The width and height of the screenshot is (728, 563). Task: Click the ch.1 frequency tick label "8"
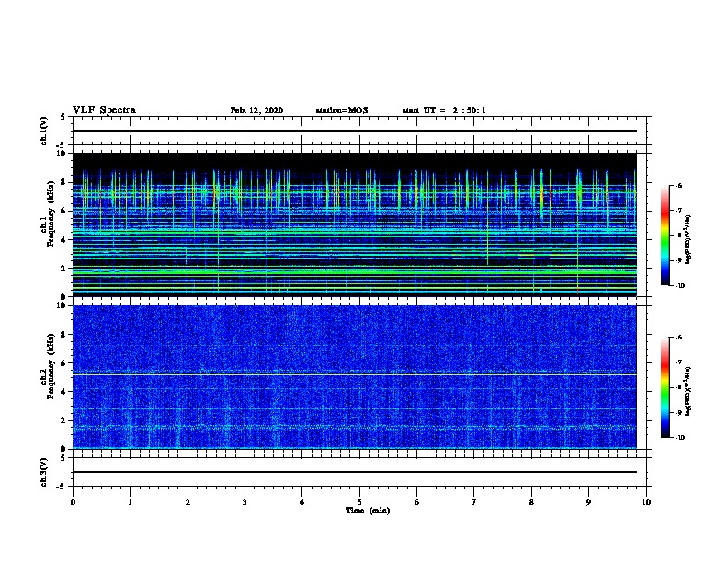tap(63, 182)
